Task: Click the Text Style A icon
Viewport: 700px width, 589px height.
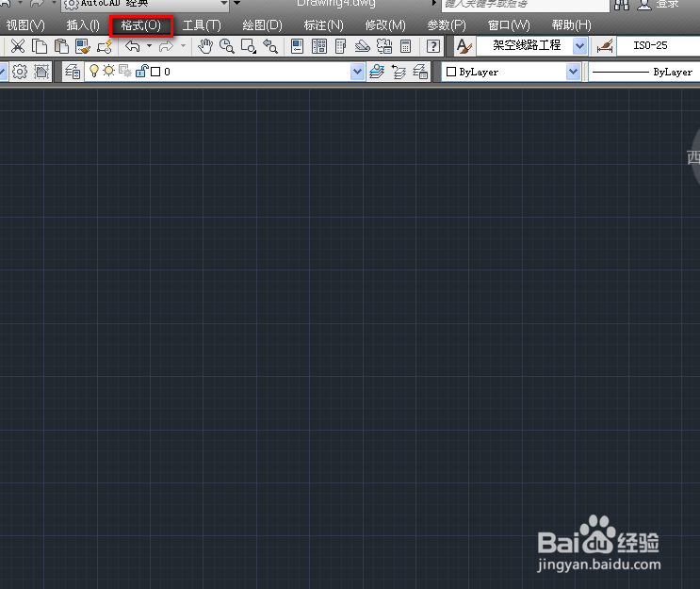Action: coord(464,46)
